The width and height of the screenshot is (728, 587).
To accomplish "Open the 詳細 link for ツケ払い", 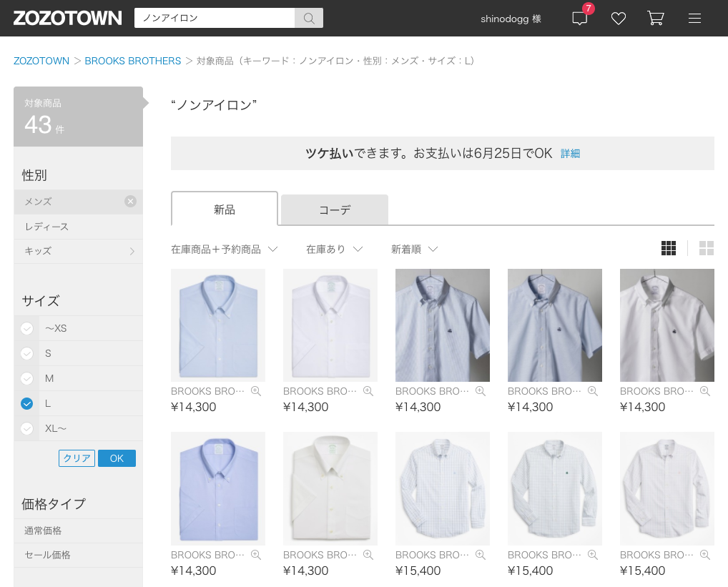I will (x=570, y=154).
